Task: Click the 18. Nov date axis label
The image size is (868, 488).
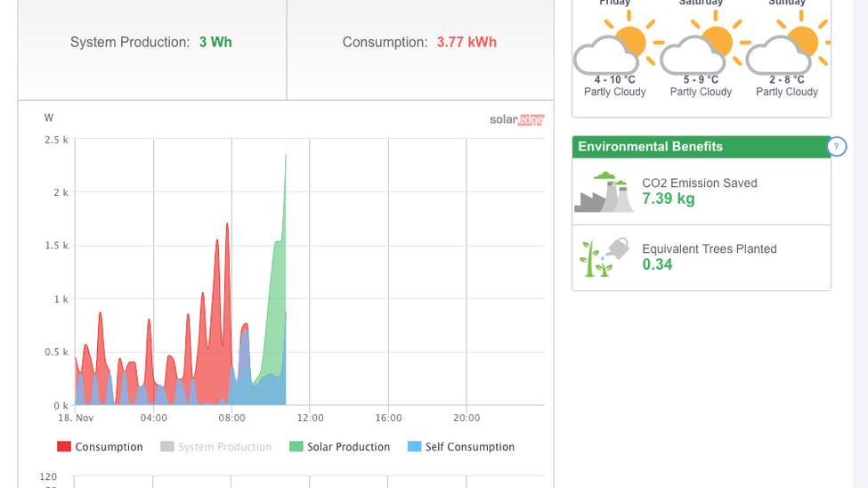Action: point(76,418)
